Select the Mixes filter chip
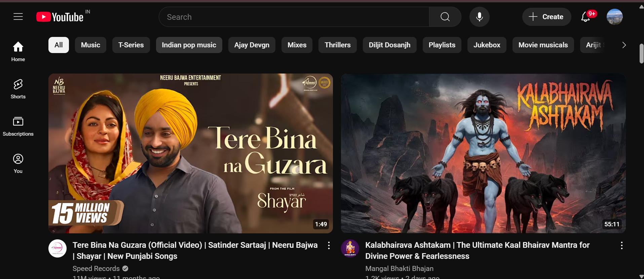 click(x=297, y=45)
